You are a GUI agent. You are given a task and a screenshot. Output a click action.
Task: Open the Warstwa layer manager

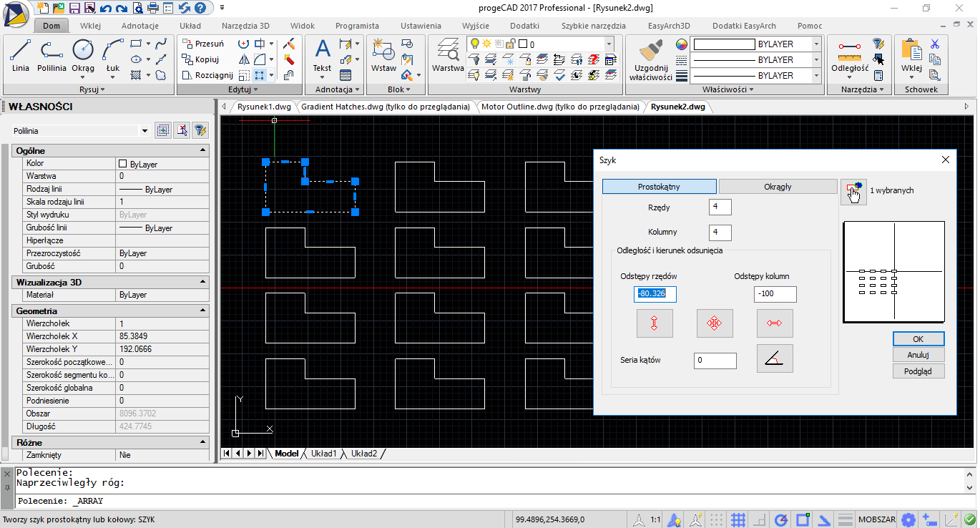tap(448, 56)
